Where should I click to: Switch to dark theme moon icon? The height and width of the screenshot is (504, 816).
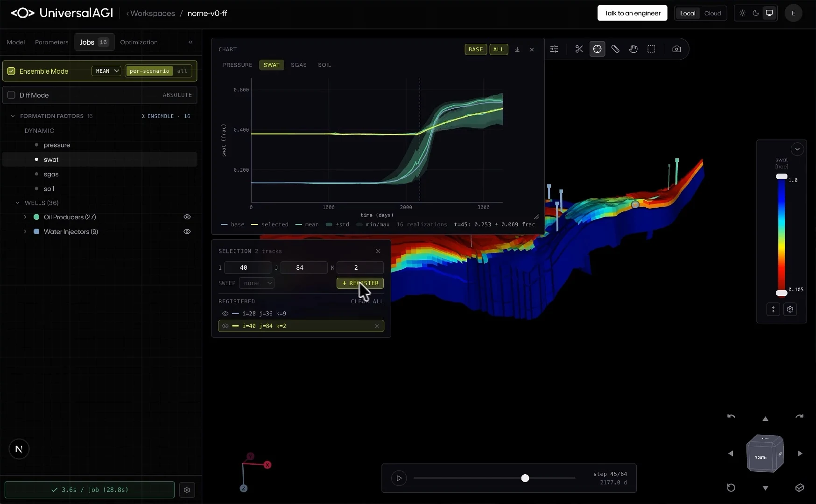pyautogui.click(x=756, y=13)
